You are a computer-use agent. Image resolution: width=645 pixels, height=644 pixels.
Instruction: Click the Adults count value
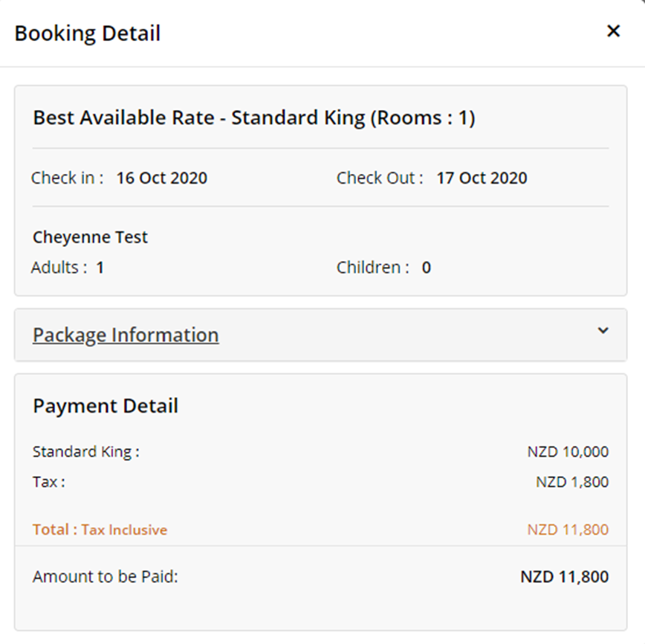(100, 268)
